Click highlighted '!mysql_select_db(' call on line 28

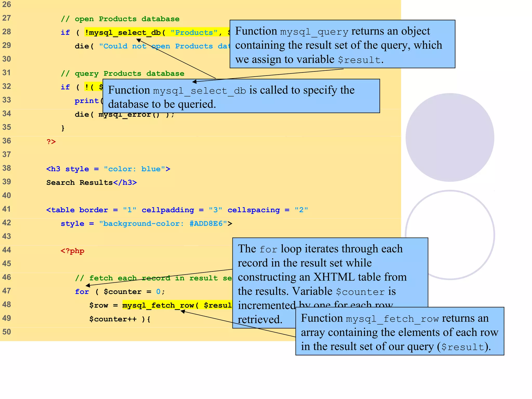[x=125, y=32]
